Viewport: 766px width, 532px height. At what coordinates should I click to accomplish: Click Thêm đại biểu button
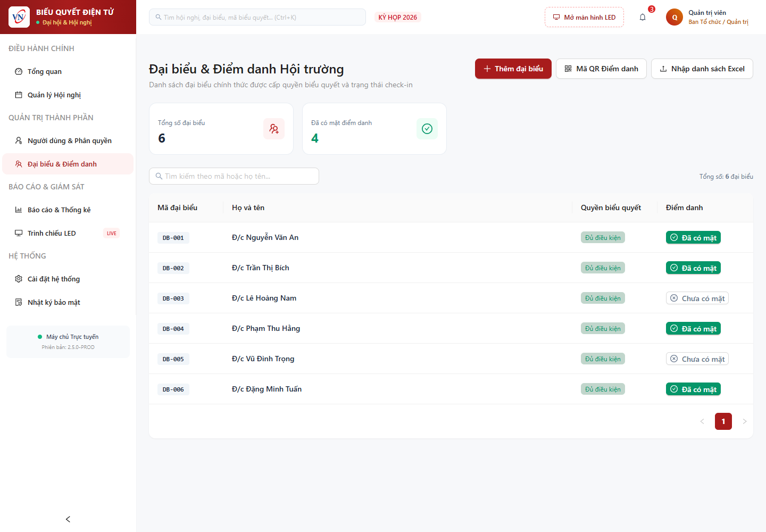(x=513, y=69)
